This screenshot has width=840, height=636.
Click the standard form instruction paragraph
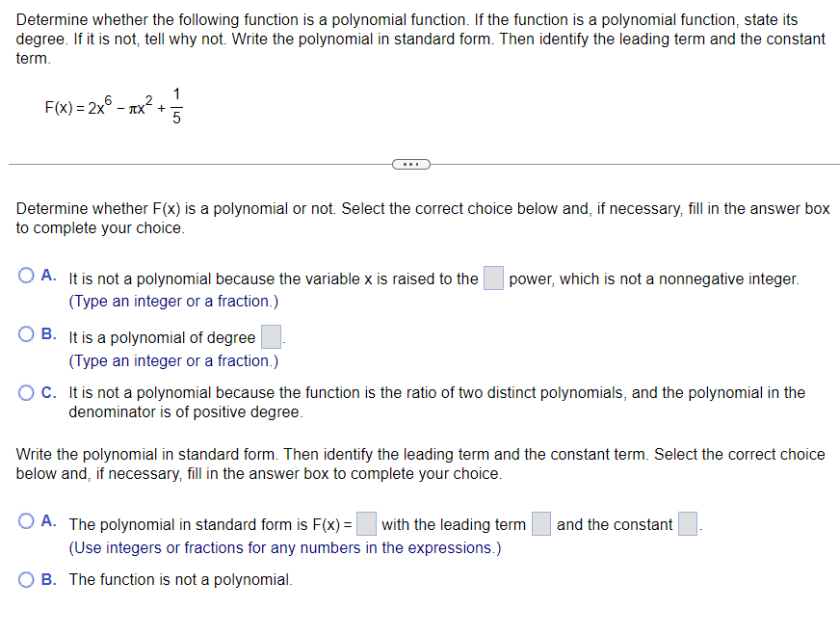419,464
